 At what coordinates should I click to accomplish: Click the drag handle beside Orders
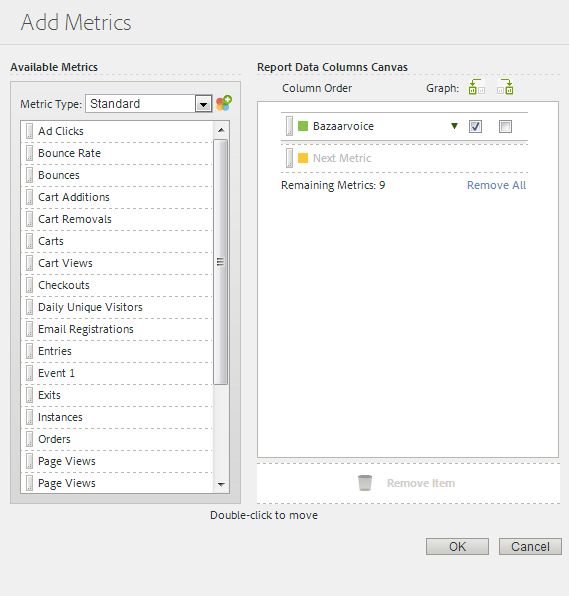29,439
